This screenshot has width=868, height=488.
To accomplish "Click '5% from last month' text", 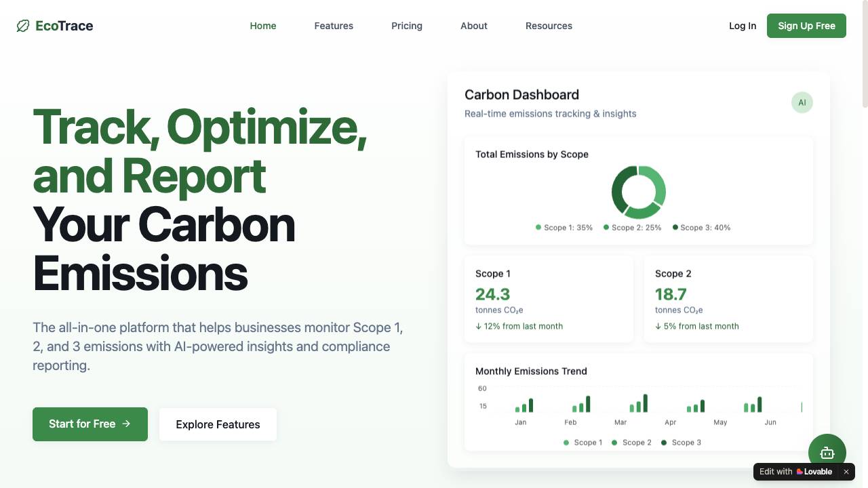I will click(701, 326).
